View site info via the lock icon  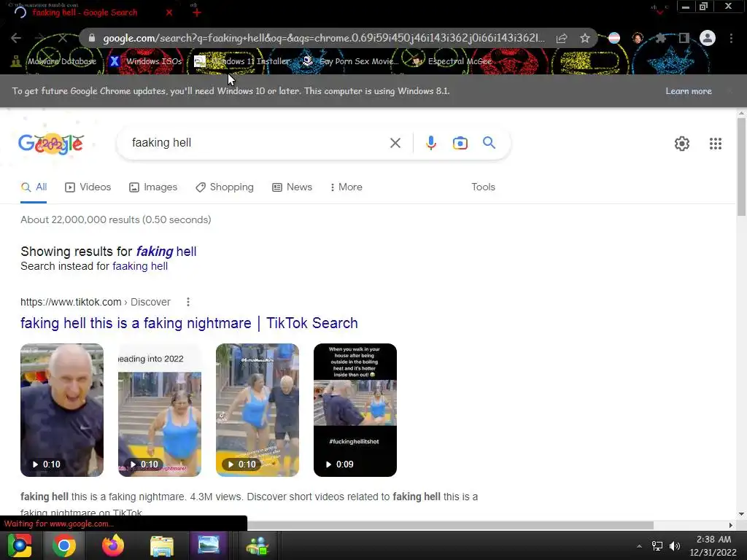tap(92, 38)
